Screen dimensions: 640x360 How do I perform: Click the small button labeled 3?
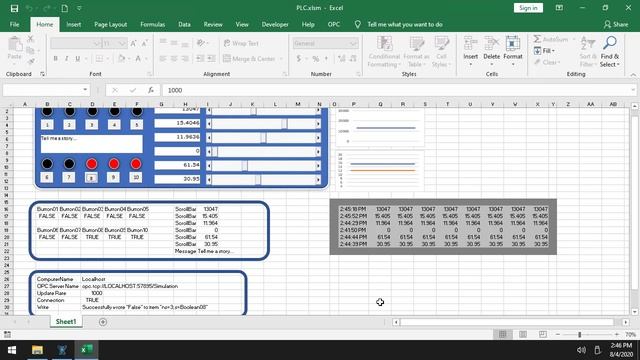(x=92, y=125)
